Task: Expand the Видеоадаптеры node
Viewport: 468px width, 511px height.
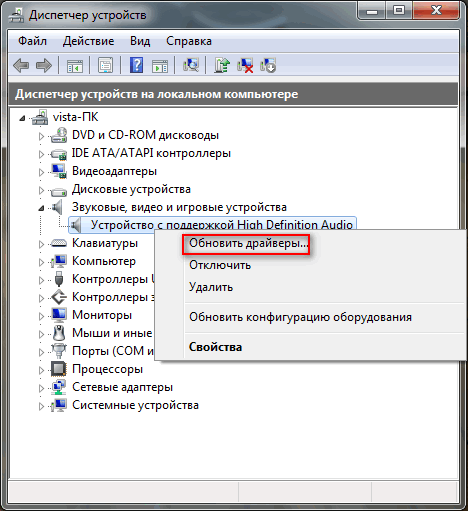Action: point(41,172)
